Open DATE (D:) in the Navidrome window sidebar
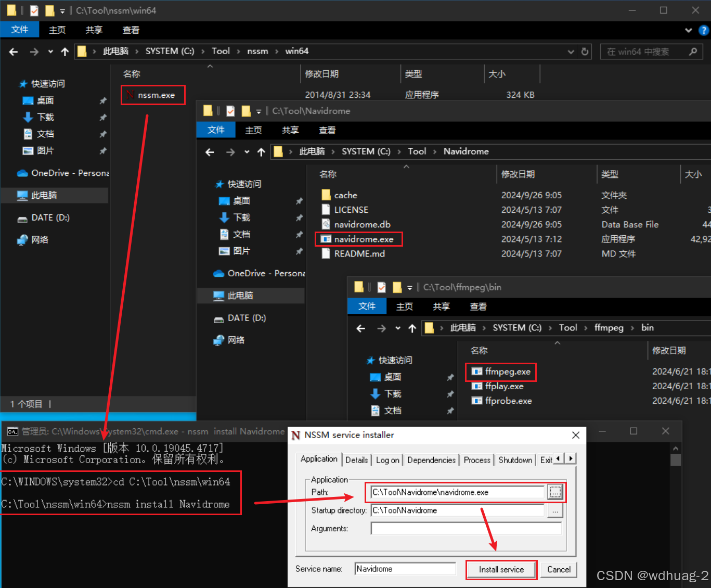 [x=246, y=318]
